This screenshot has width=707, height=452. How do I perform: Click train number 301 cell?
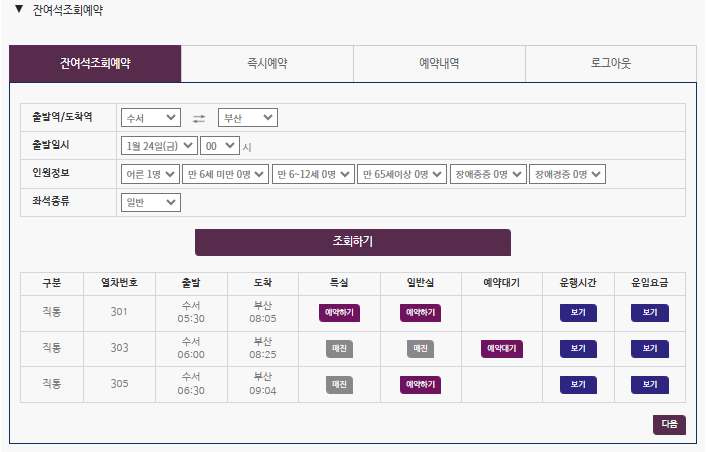119,312
